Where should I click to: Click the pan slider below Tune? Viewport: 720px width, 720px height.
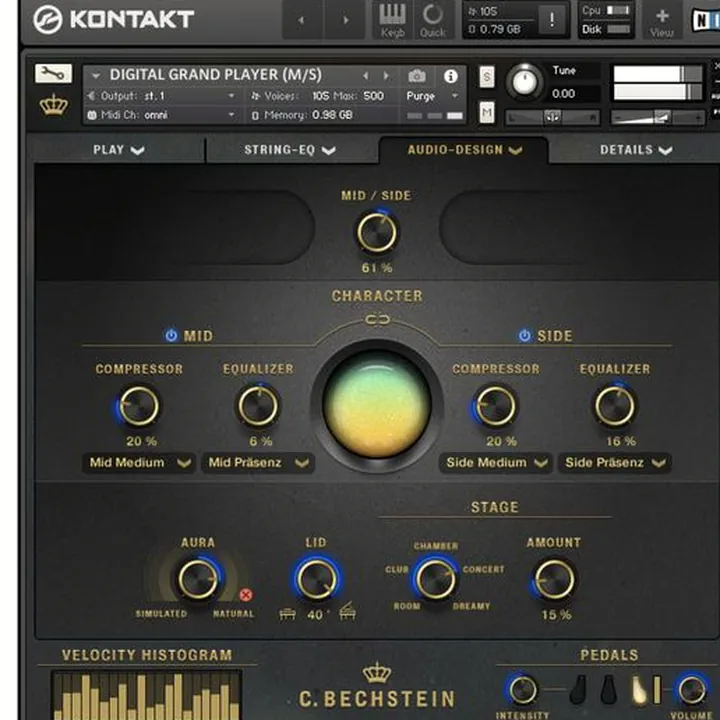[553, 118]
